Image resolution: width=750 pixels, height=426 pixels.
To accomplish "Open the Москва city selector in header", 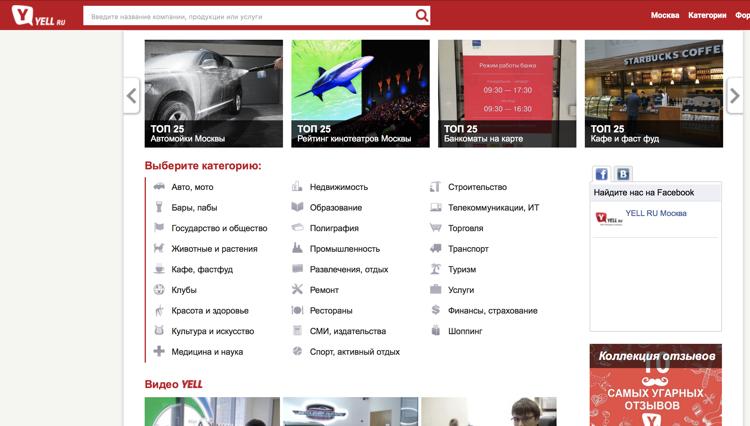I will click(665, 15).
